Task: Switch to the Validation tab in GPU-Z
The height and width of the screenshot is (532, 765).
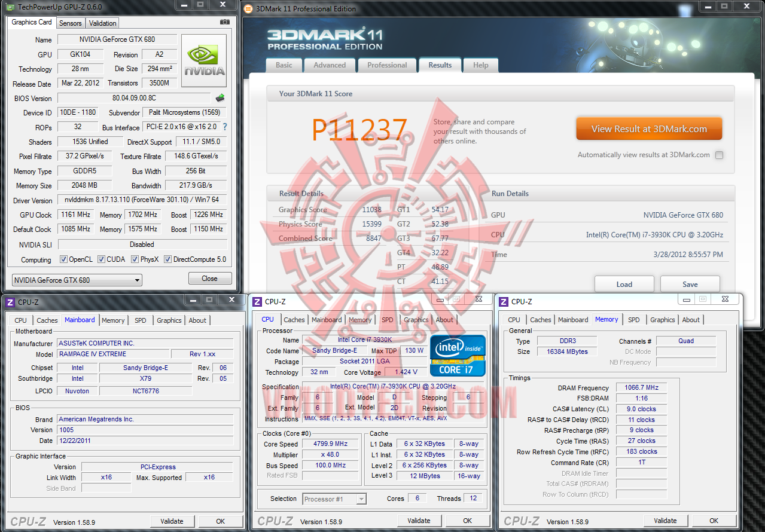Action: [103, 23]
